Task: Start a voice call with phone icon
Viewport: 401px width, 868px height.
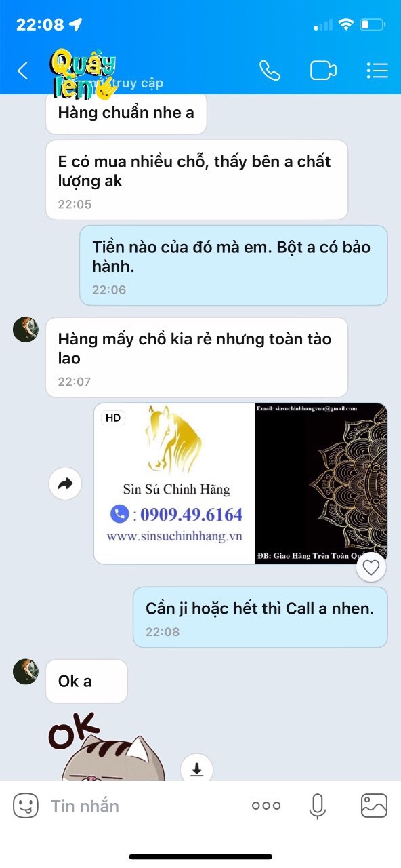Action: click(270, 71)
